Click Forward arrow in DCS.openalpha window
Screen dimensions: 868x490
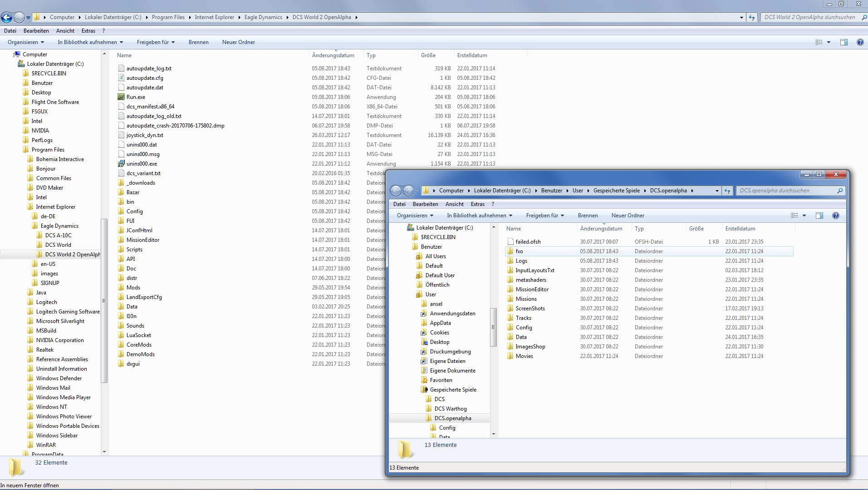[x=408, y=191]
